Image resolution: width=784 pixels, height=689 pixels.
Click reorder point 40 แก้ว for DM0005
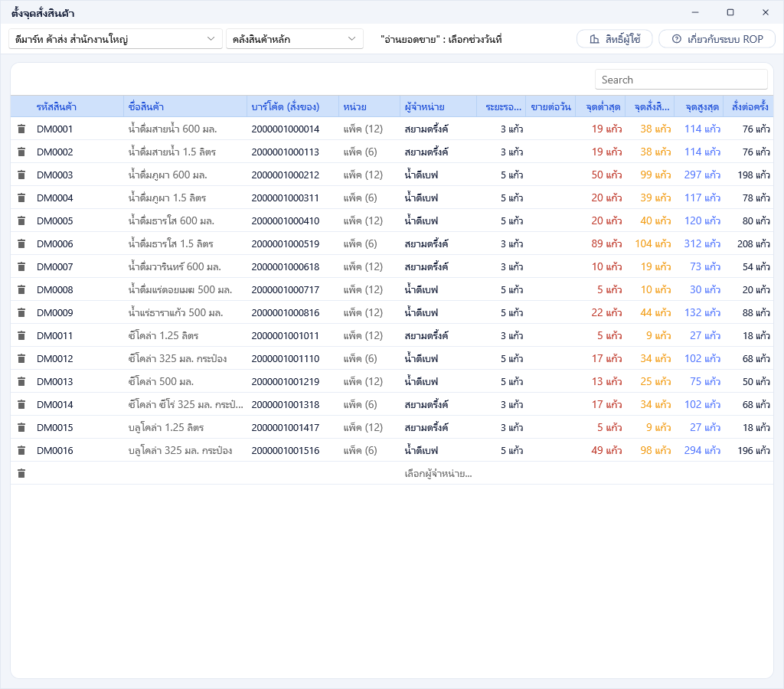655,221
